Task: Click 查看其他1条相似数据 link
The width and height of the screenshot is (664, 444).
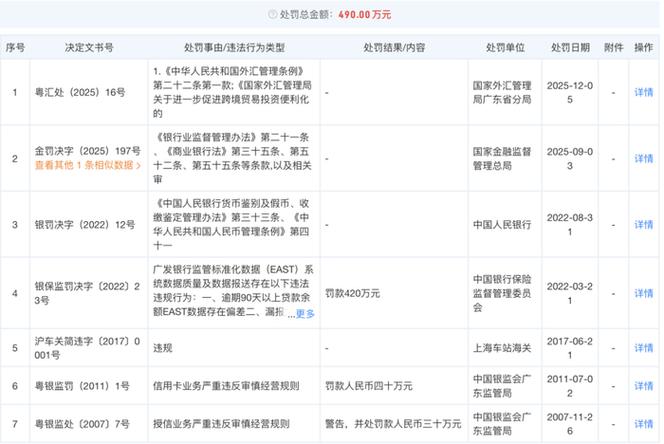Action: coord(88,165)
